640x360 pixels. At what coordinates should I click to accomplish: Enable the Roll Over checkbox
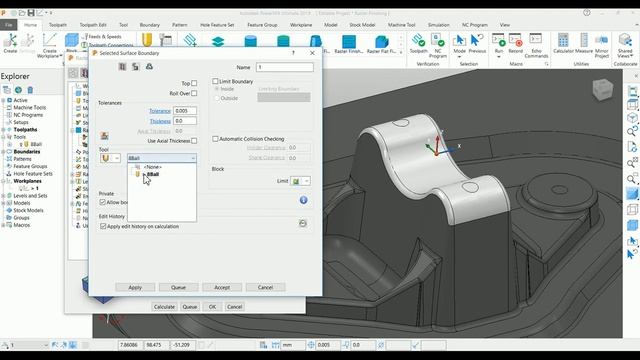(x=194, y=93)
